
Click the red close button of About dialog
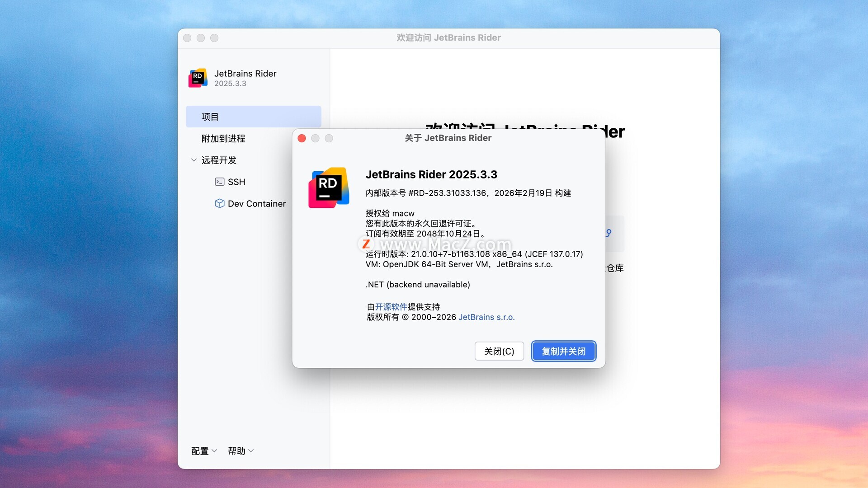[x=302, y=138]
